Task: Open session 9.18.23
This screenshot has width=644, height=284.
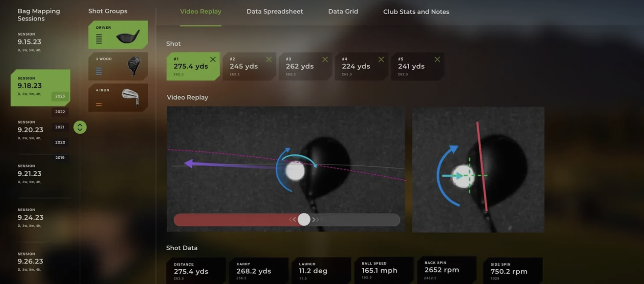Action: coord(40,87)
